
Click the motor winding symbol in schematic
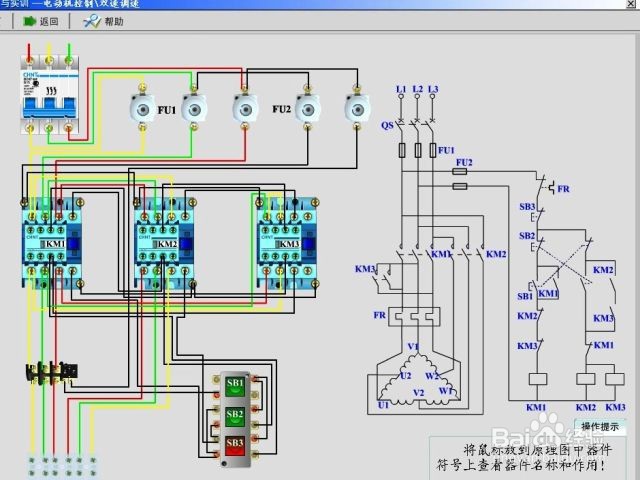[417, 380]
